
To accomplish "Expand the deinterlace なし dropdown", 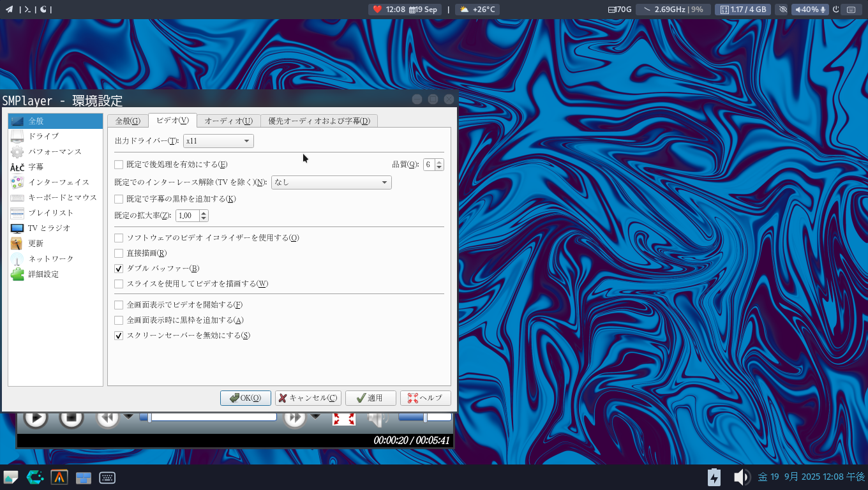I will coord(331,182).
